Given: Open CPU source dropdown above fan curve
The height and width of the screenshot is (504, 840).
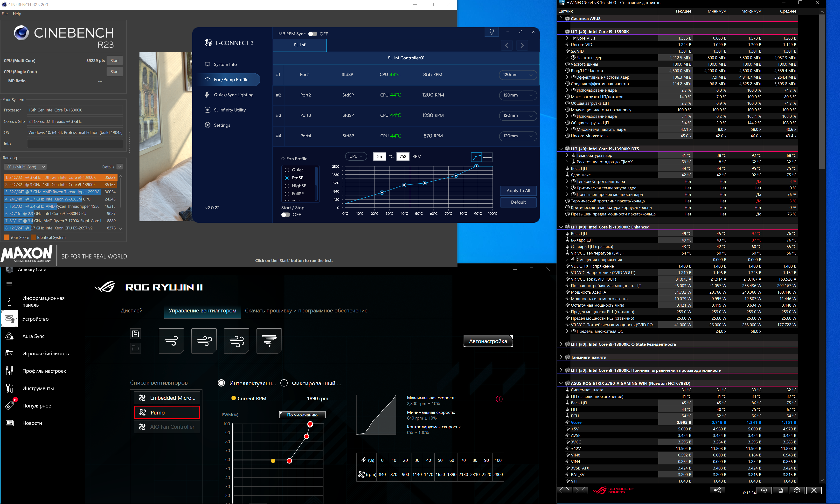Looking at the screenshot, I should click(x=356, y=156).
